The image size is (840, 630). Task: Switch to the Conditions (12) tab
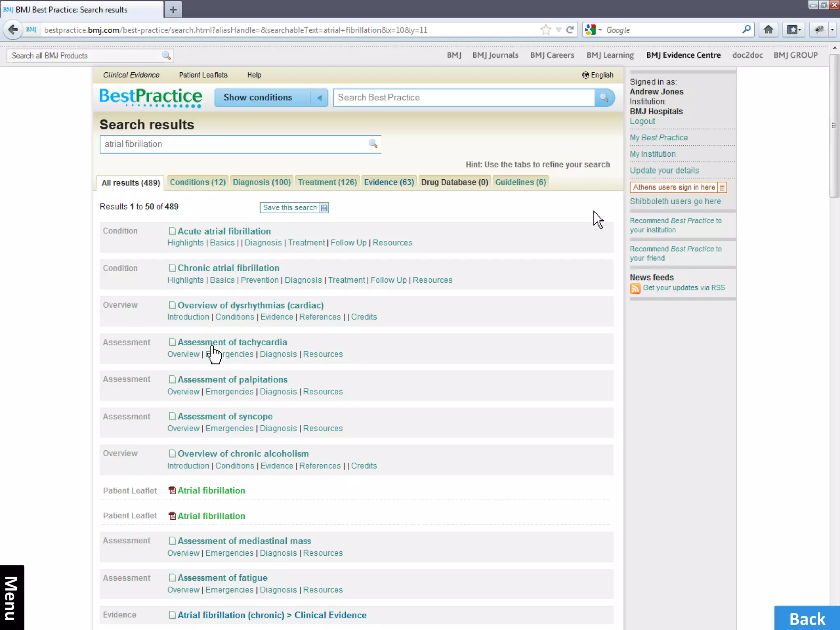coord(198,182)
